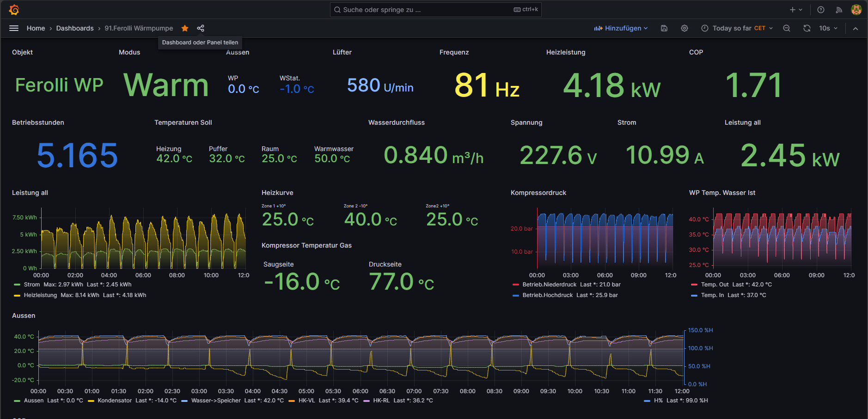Toggle Kondensator series in Aussen legend
This screenshot has width=868, height=419.
(115, 401)
